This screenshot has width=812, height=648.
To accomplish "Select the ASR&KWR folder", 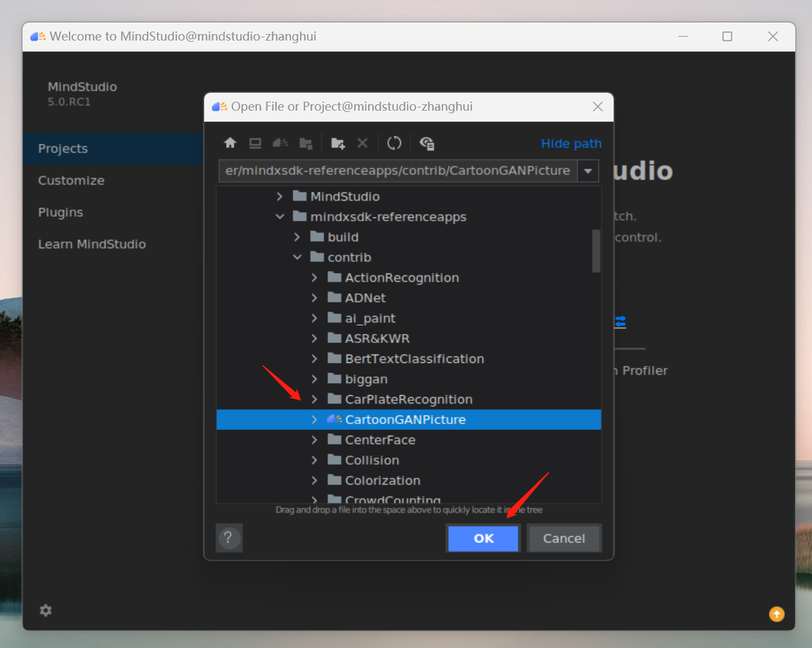I will (409, 338).
